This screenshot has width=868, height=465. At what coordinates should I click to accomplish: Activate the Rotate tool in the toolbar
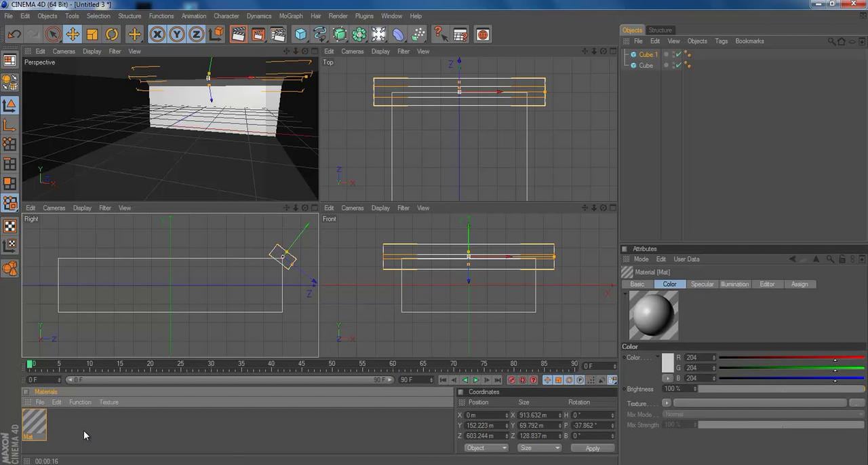(x=112, y=34)
